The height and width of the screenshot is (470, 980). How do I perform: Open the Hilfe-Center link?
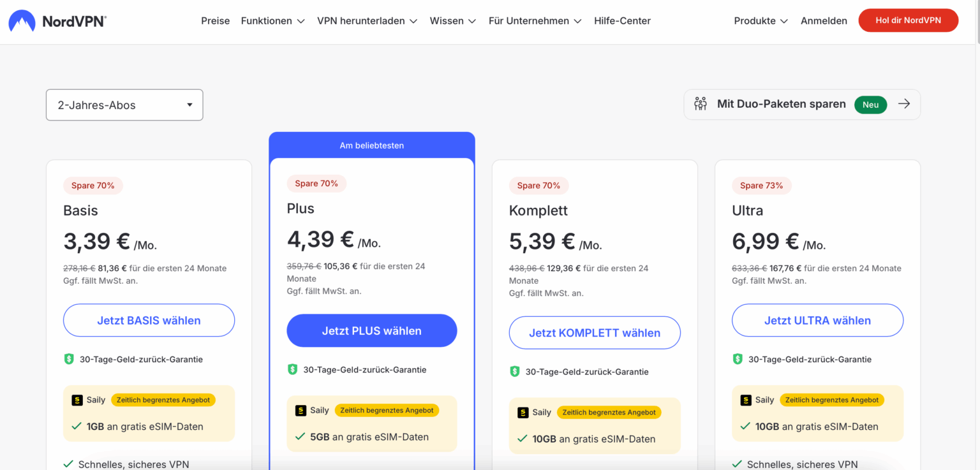tap(622, 21)
